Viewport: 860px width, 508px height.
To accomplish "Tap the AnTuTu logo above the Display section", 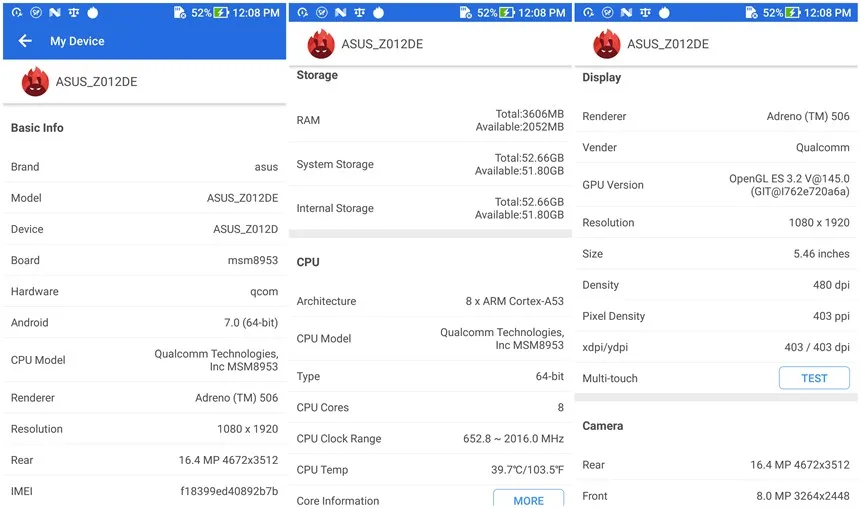I will pos(607,44).
